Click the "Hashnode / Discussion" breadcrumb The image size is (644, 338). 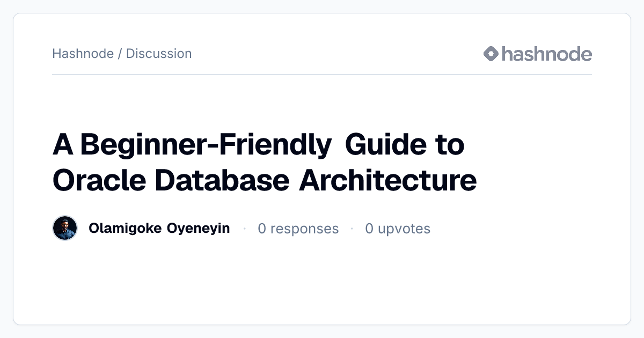(x=122, y=54)
